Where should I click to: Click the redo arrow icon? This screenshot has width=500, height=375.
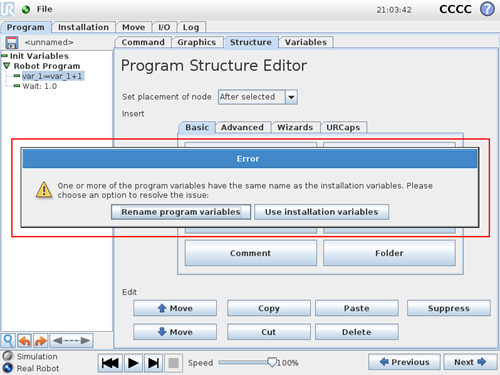pos(41,341)
